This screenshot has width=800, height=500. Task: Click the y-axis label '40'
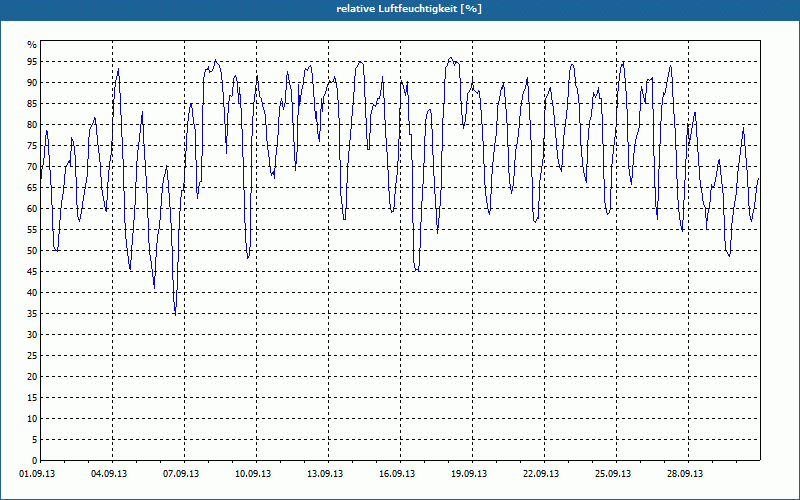(x=32, y=293)
